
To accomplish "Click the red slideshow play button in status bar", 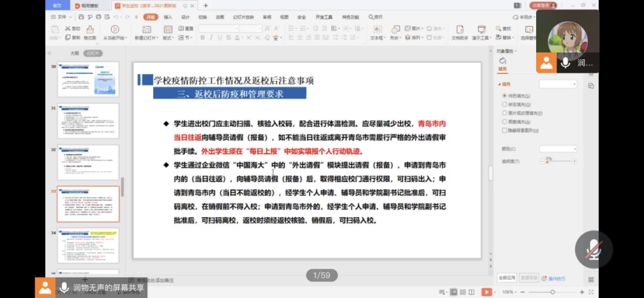I will [x=487, y=292].
